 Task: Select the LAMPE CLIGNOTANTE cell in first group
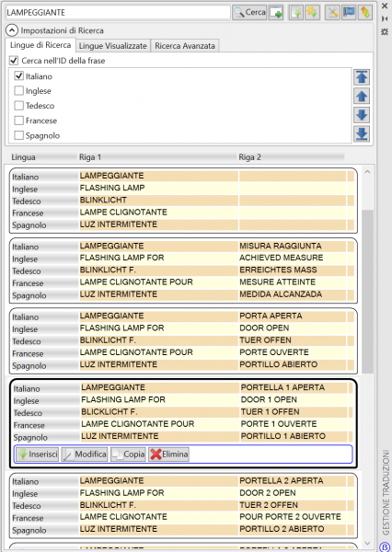(158, 212)
